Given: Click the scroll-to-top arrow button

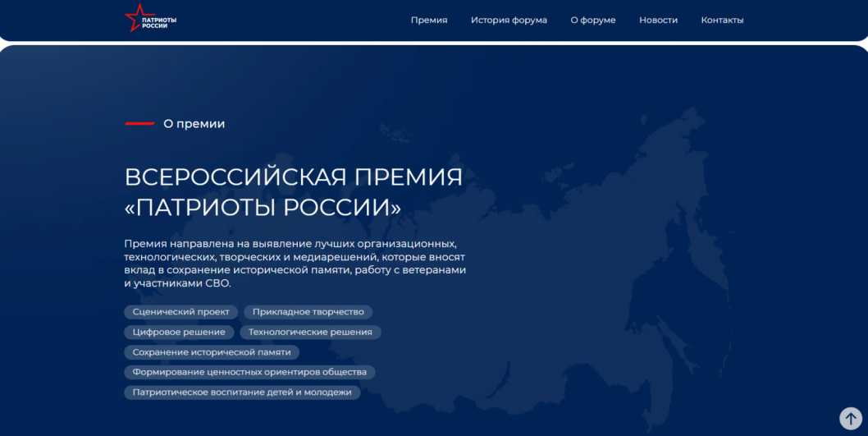Looking at the screenshot, I should click(850, 418).
